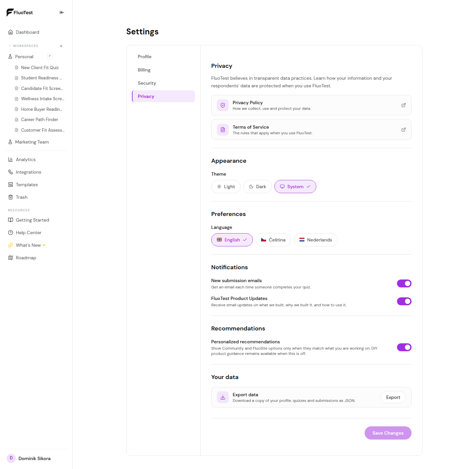Image resolution: width=476 pixels, height=469 pixels.
Task: Open Getting Started guide
Action: (x=36, y=220)
